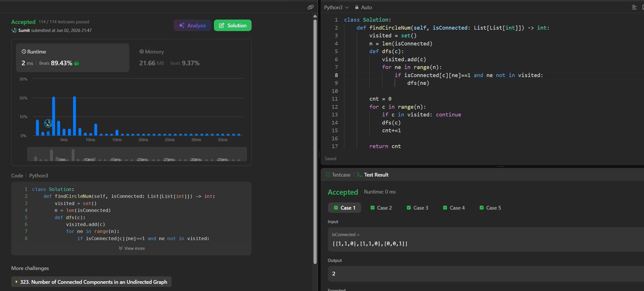Select the Case 4 result tab

coord(454,207)
